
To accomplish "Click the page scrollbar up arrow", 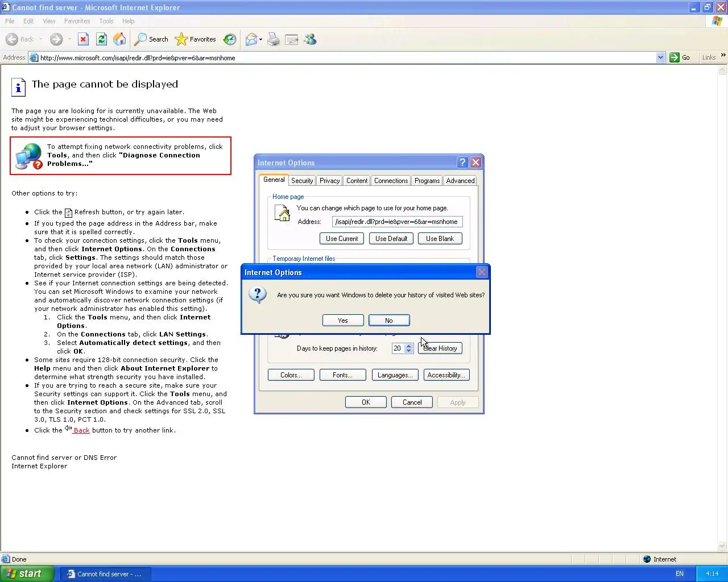I will click(x=722, y=70).
